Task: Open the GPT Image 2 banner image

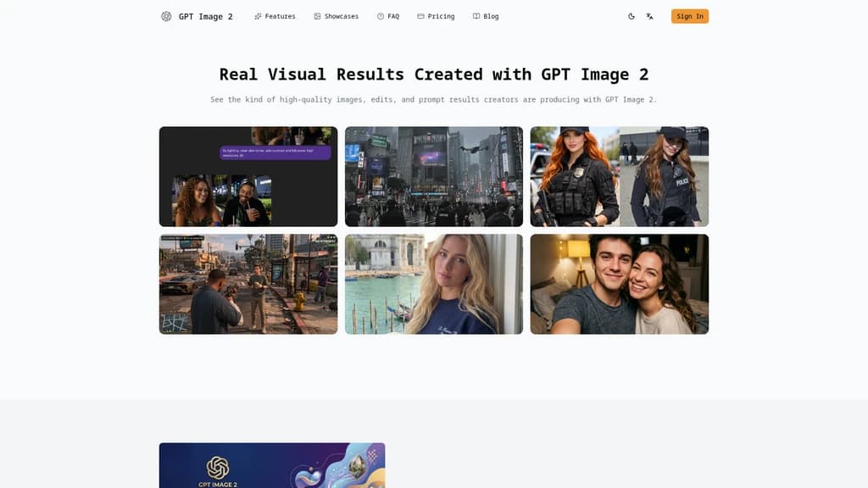Action: click(x=272, y=465)
